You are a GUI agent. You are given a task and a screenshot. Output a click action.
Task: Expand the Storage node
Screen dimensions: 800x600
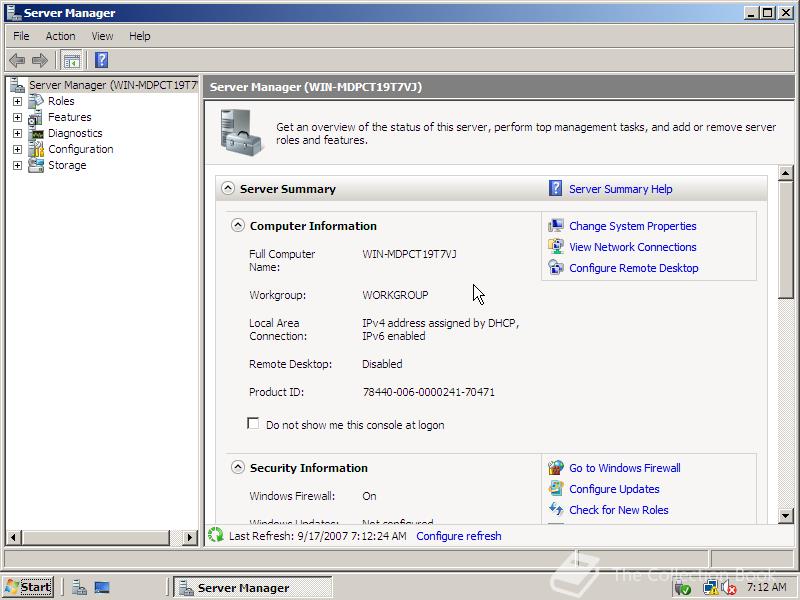(x=17, y=165)
